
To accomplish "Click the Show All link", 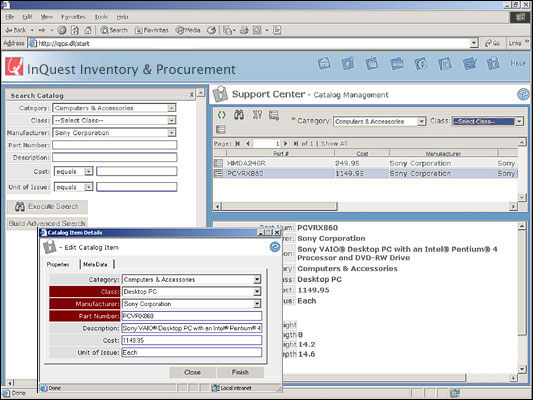I will (334, 143).
